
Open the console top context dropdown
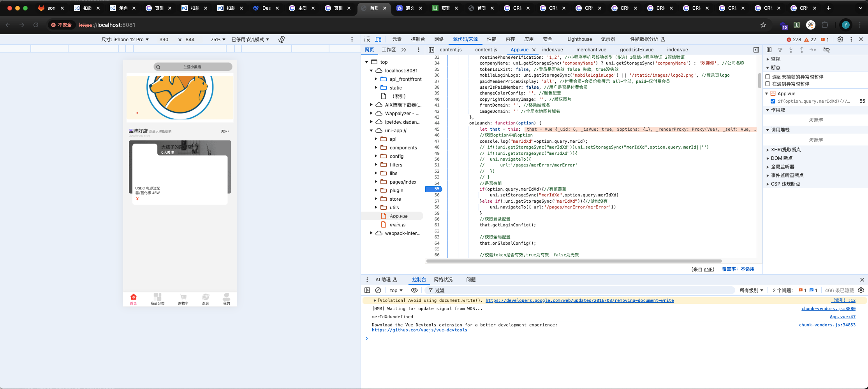click(396, 290)
